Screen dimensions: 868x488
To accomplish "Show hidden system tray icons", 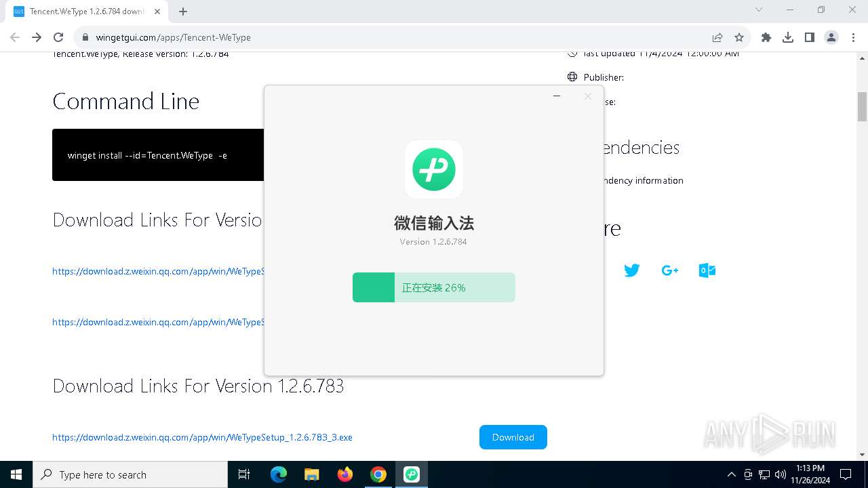I will click(x=731, y=474).
